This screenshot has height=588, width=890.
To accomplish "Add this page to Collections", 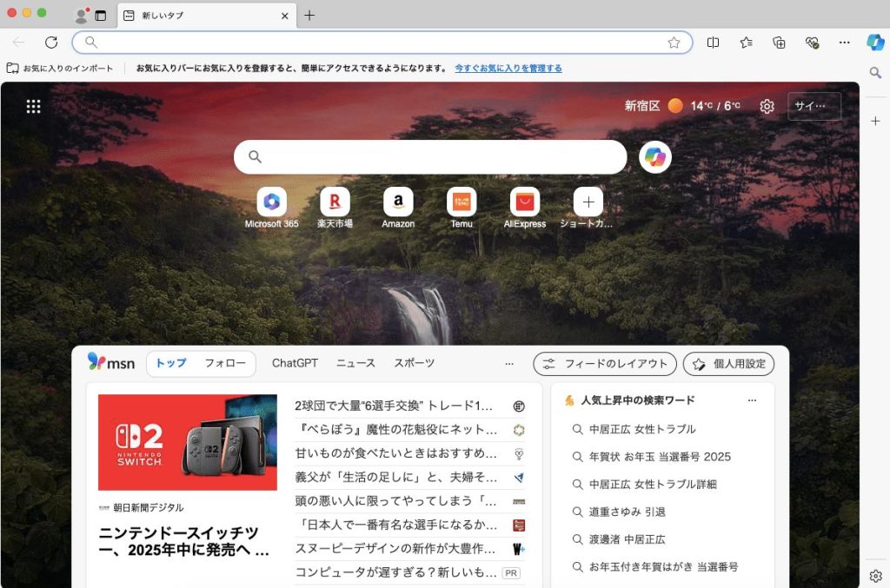I will 779,42.
